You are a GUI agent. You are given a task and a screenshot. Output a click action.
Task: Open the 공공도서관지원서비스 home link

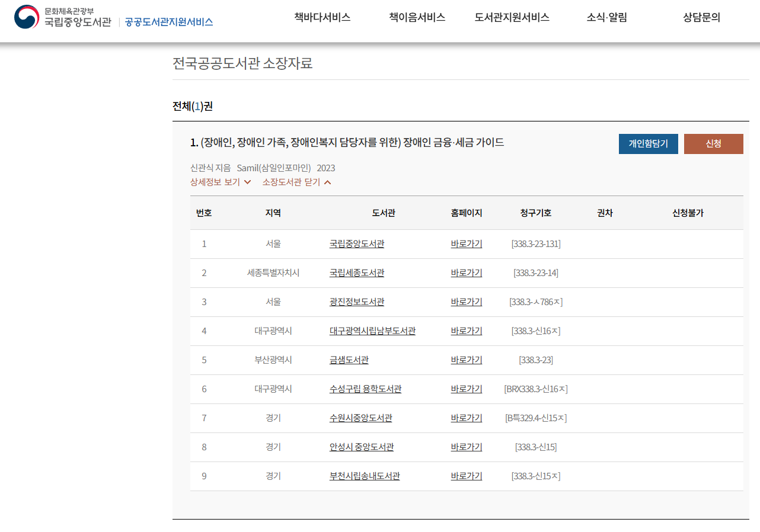pos(169,22)
